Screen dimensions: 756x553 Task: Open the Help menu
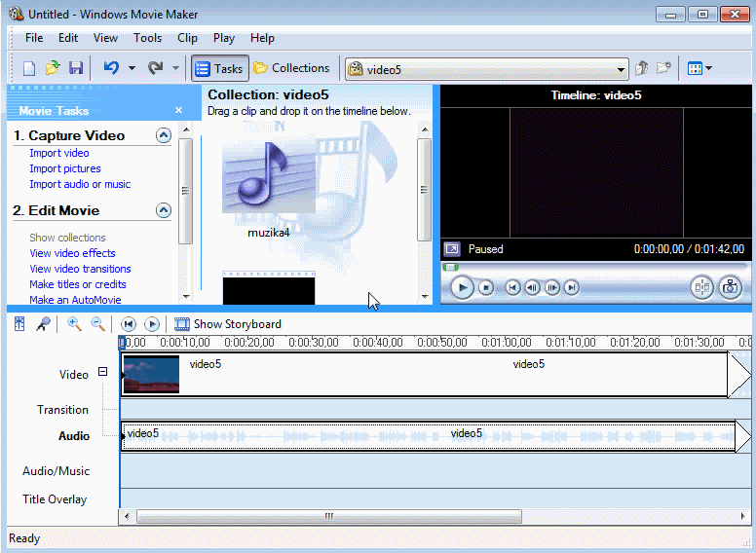click(262, 38)
